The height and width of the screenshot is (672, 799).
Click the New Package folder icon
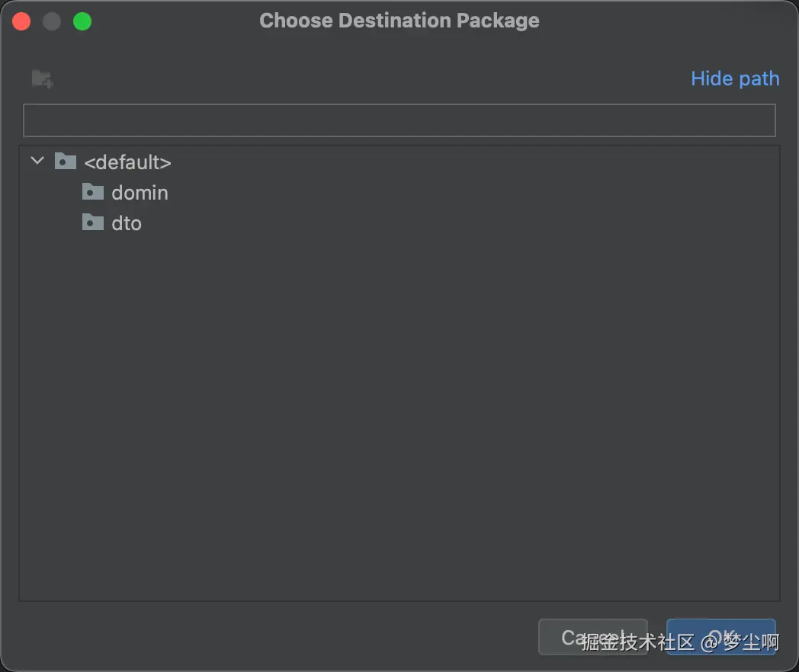coord(42,78)
